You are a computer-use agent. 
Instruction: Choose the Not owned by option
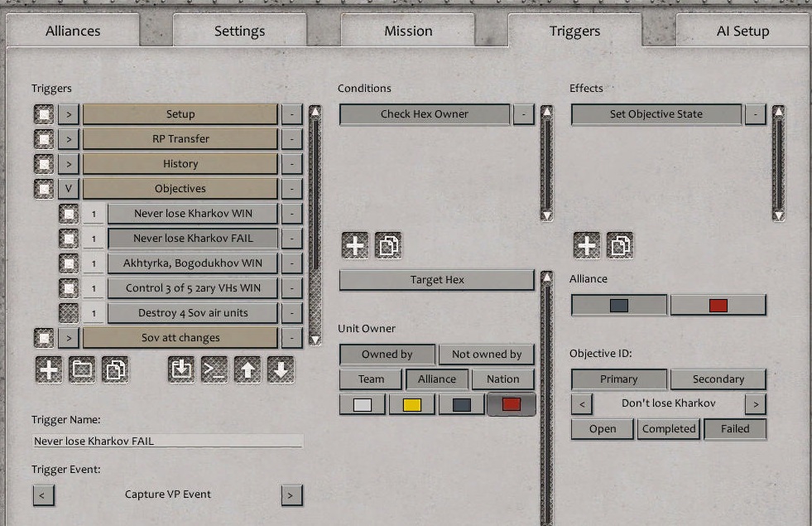click(x=486, y=355)
